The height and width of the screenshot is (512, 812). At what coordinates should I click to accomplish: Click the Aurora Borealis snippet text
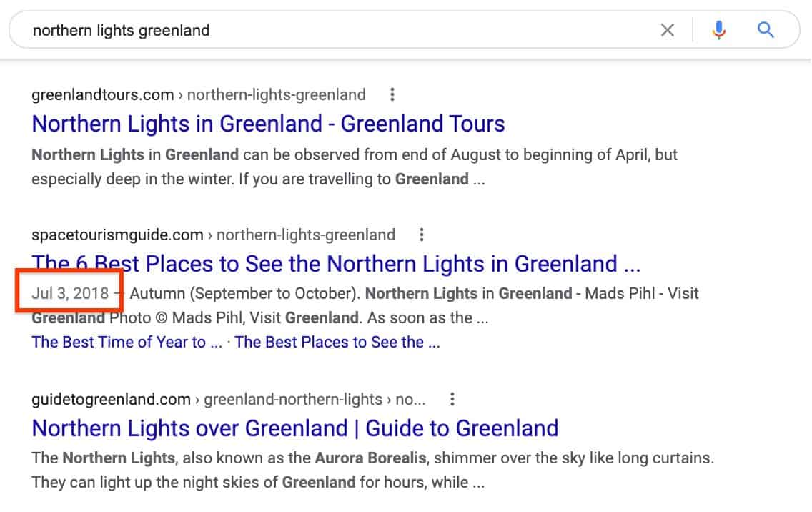click(x=370, y=458)
